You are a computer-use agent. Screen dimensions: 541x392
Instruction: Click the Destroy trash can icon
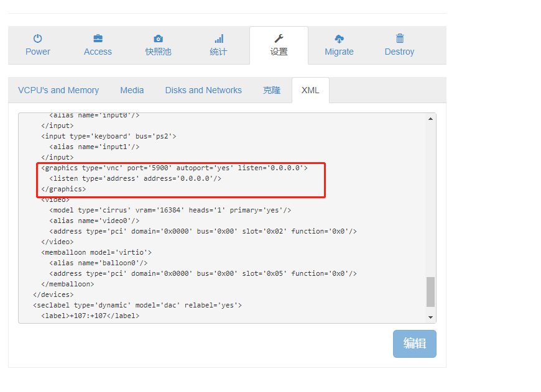tap(399, 38)
